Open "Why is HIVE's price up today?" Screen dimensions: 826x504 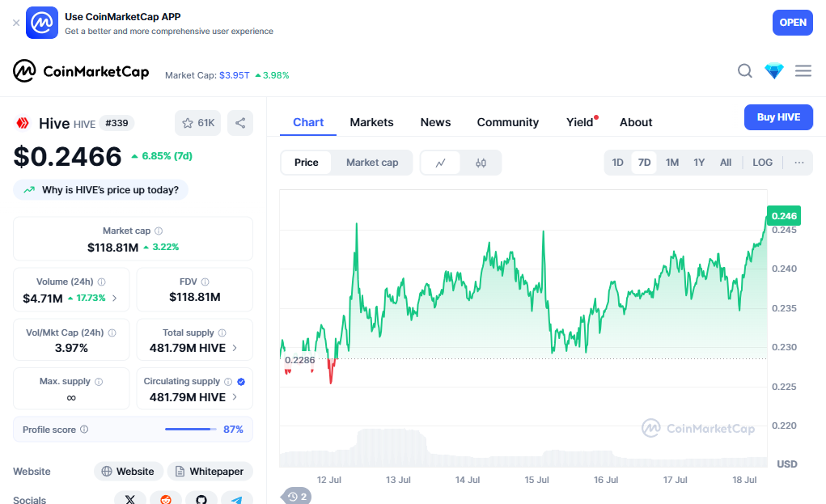pos(101,190)
